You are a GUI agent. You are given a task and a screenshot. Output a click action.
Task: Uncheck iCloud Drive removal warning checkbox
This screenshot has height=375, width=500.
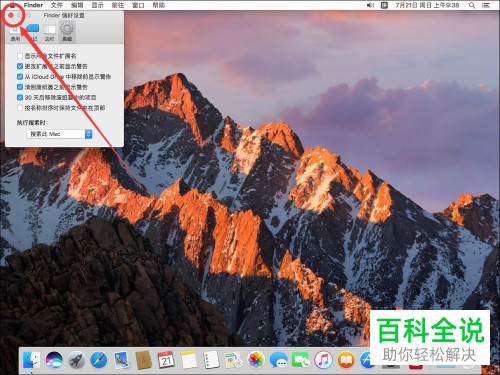click(20, 77)
